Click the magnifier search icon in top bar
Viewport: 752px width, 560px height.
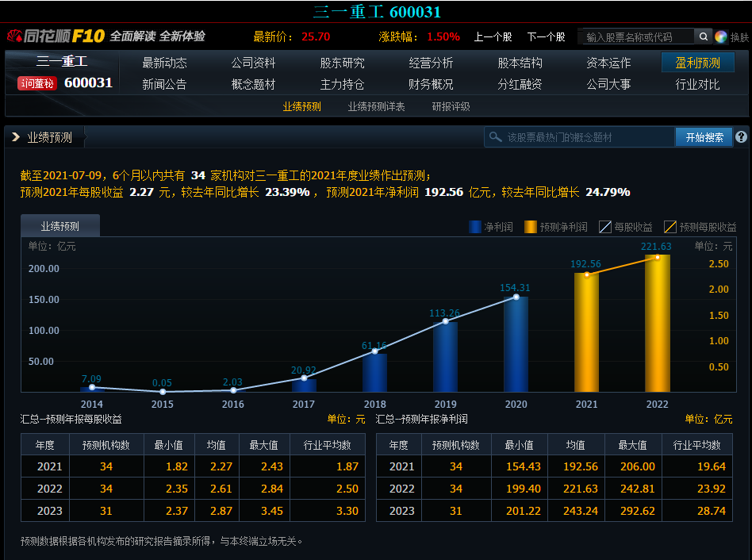coord(703,36)
